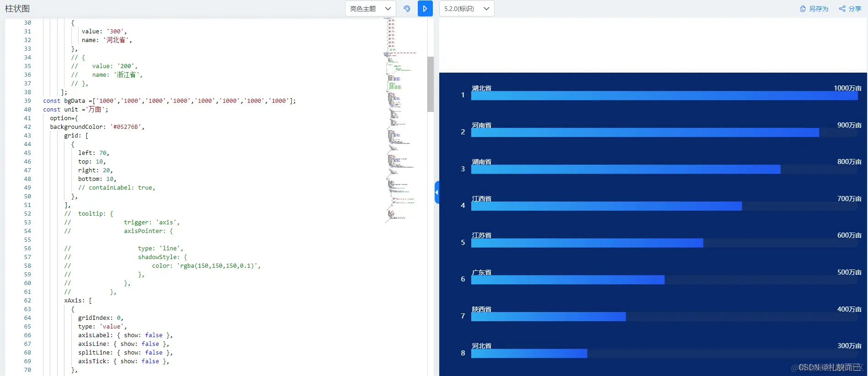This screenshot has height=376, width=868.
Task: Click the editor vertical scrollbar thumb
Action: click(x=431, y=84)
